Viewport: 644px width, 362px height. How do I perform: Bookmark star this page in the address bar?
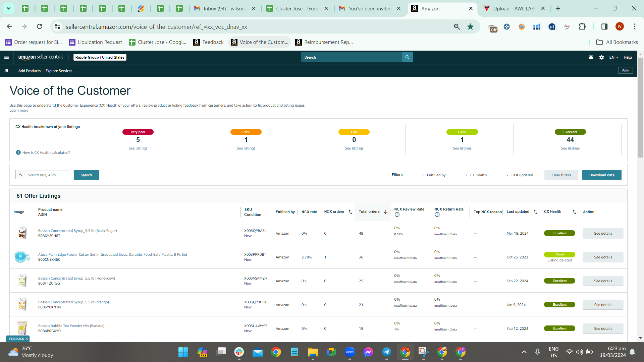pyautogui.click(x=470, y=26)
